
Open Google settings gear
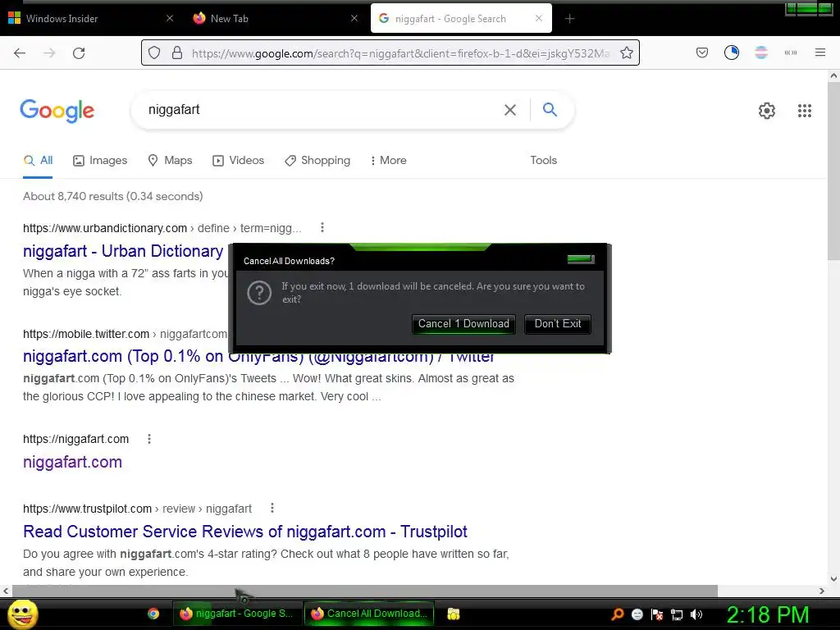[x=767, y=111]
